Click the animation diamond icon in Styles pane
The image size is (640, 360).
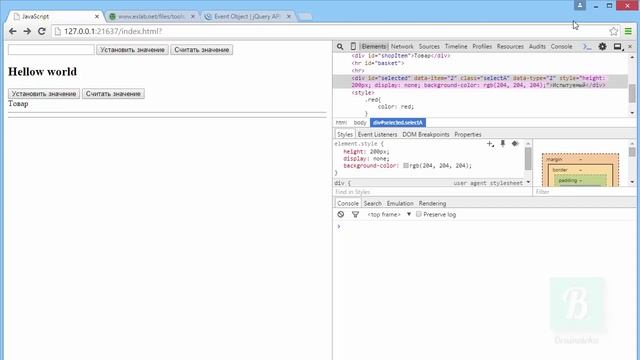point(515,143)
